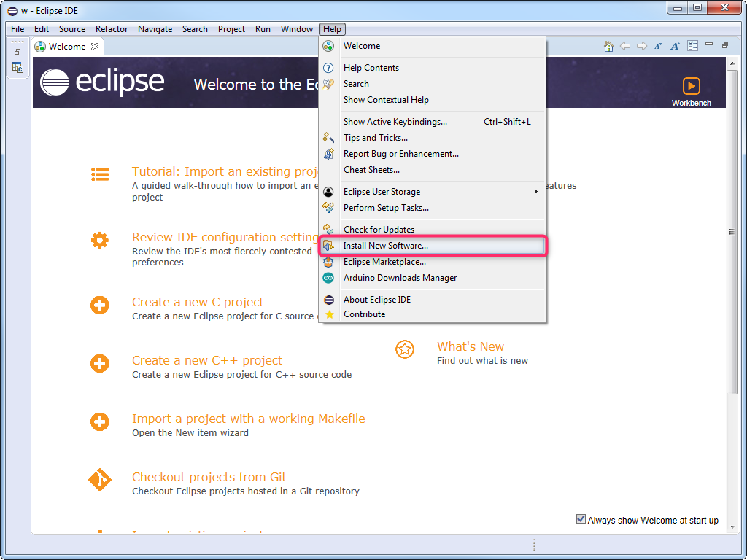Open Create a new C++ project link
Image resolution: width=747 pixels, height=560 pixels.
pos(207,360)
